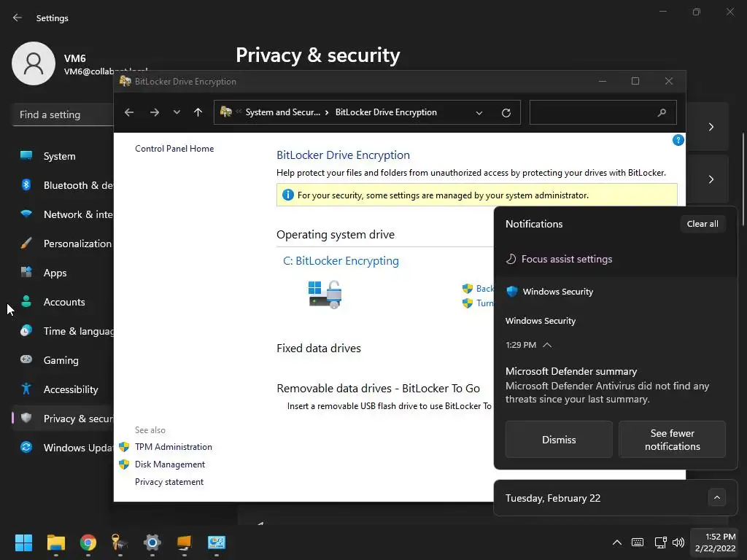Collapse the 1:29 PM notification chevron
This screenshot has height=560, width=747.
(547, 345)
